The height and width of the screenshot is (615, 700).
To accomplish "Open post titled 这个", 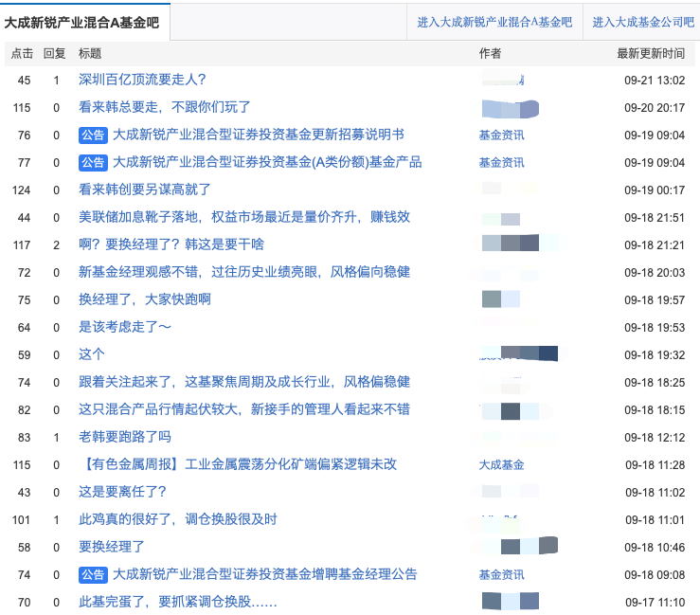I will pyautogui.click(x=92, y=354).
